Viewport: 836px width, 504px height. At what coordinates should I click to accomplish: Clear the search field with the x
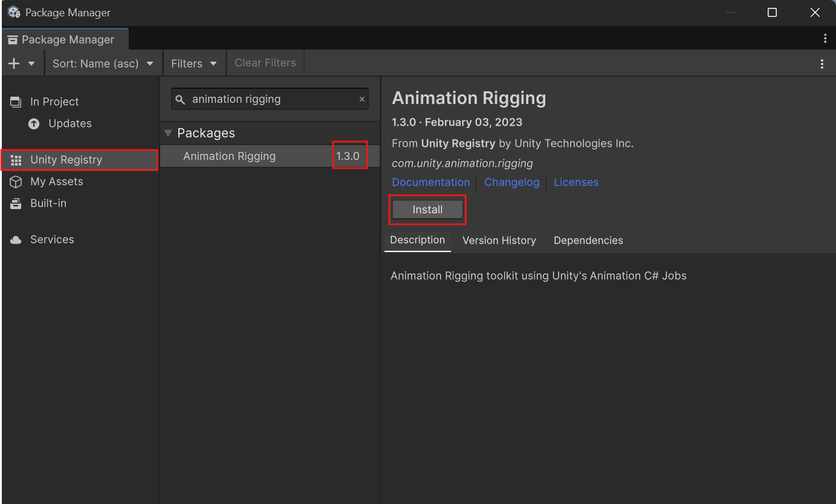(x=361, y=99)
